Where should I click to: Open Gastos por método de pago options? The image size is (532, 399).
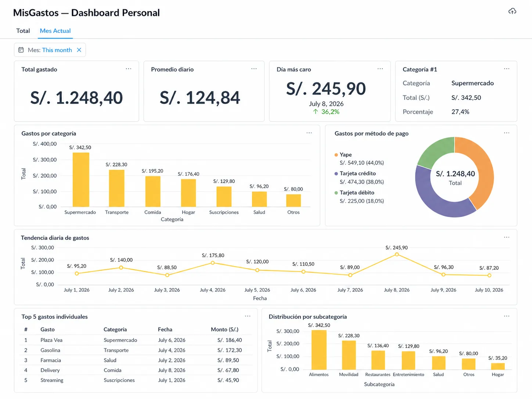tap(507, 133)
